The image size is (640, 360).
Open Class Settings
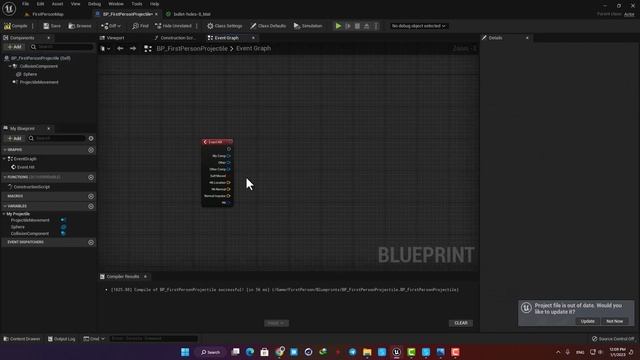pyautogui.click(x=224, y=26)
